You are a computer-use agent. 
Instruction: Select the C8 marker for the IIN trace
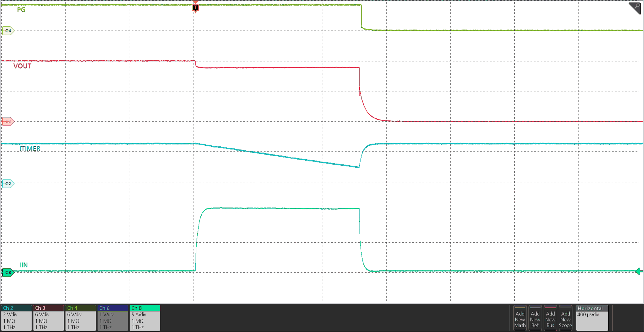8,272
